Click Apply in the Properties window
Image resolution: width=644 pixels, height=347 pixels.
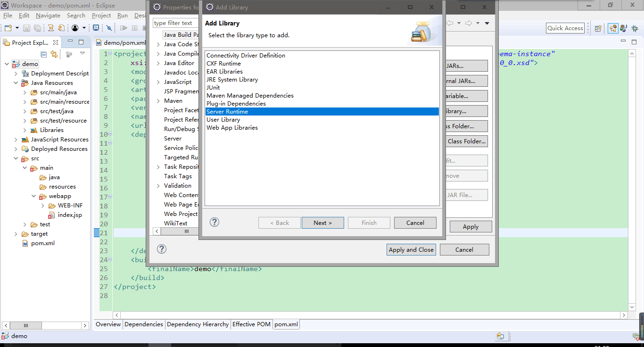(x=471, y=227)
